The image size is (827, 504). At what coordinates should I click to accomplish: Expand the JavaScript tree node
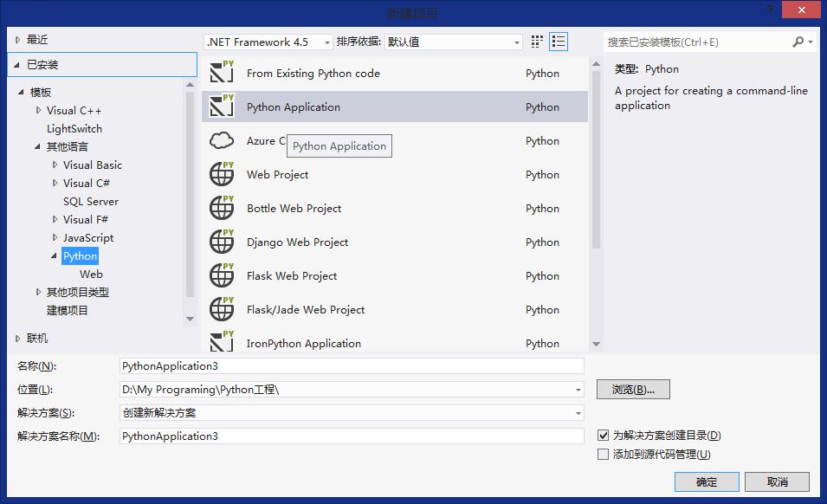55,238
